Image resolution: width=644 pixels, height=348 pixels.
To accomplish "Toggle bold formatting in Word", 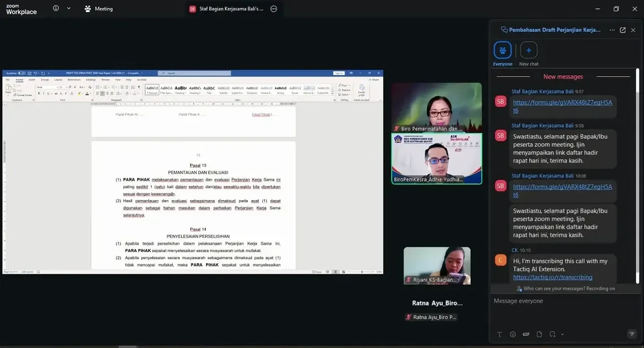I will (39, 93).
